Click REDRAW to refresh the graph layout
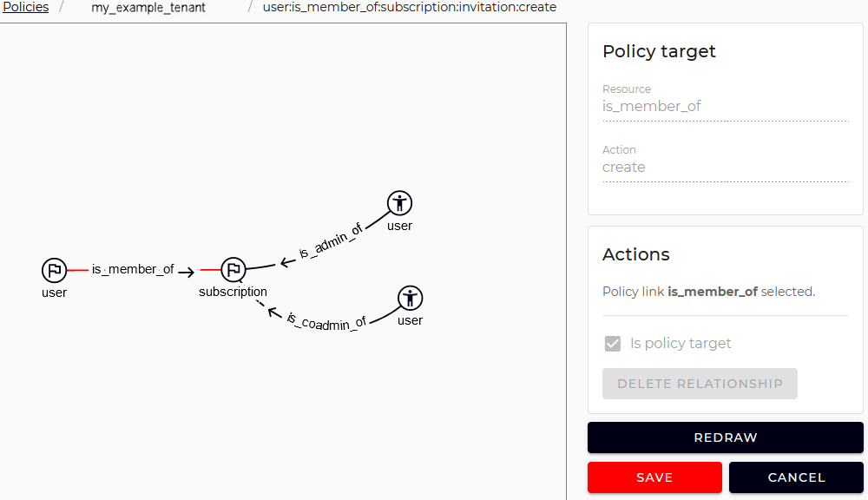The height and width of the screenshot is (500, 868). pos(725,437)
